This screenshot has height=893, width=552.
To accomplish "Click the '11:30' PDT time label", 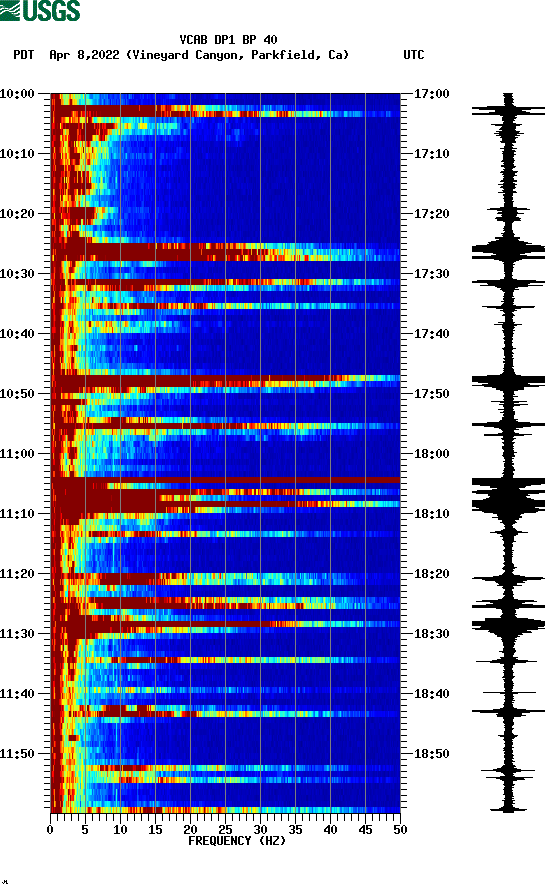I will pyautogui.click(x=17, y=634).
